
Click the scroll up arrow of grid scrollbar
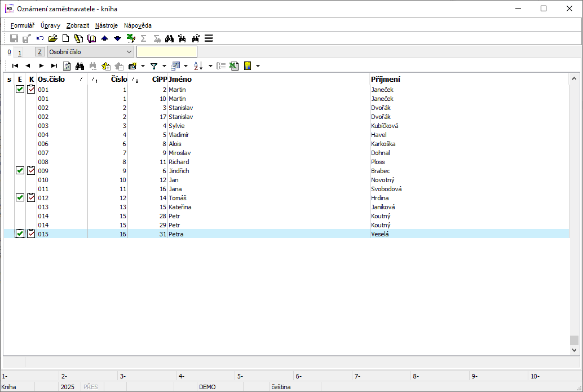click(574, 78)
